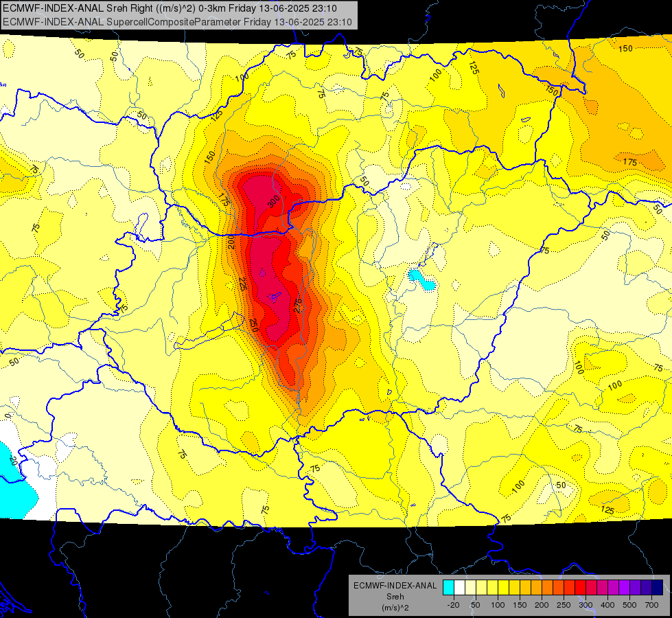Click the 700 tick label in the legend

651,605
